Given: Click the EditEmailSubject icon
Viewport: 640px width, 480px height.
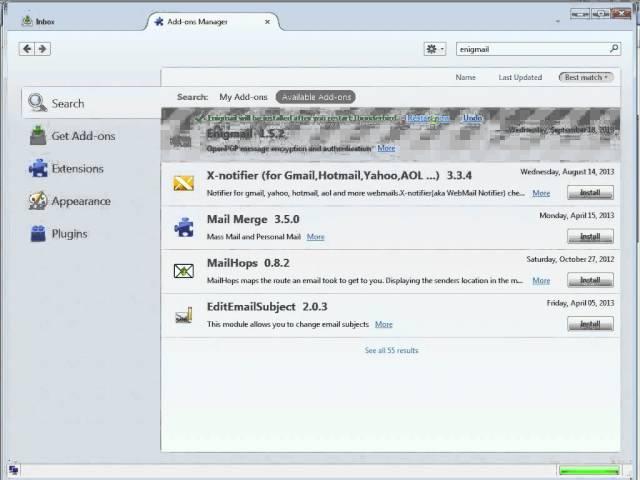Looking at the screenshot, I should [184, 315].
